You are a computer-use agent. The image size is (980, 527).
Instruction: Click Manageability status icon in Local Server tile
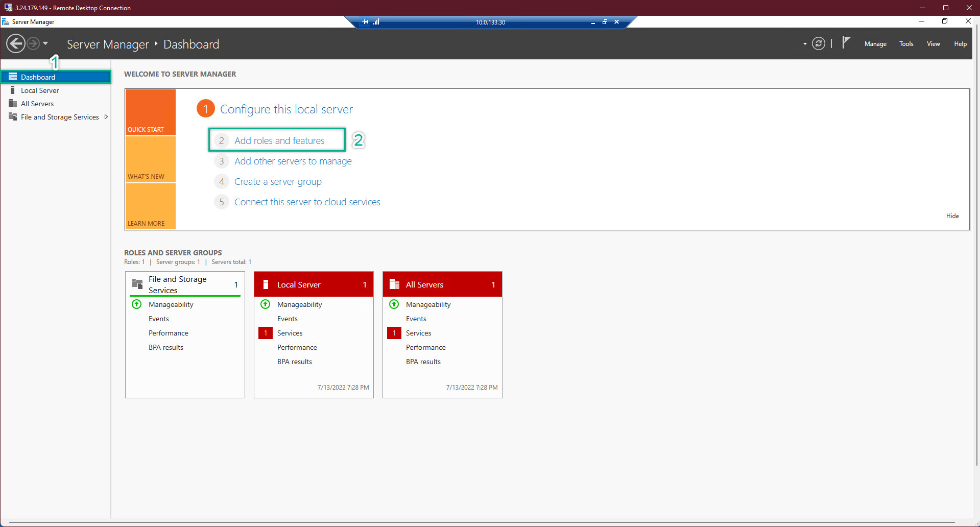(266, 304)
